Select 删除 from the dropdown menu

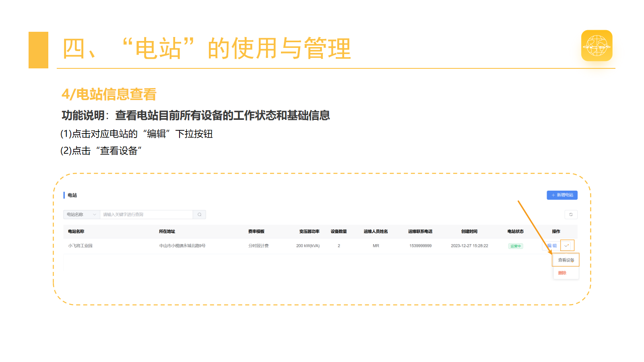point(562,273)
